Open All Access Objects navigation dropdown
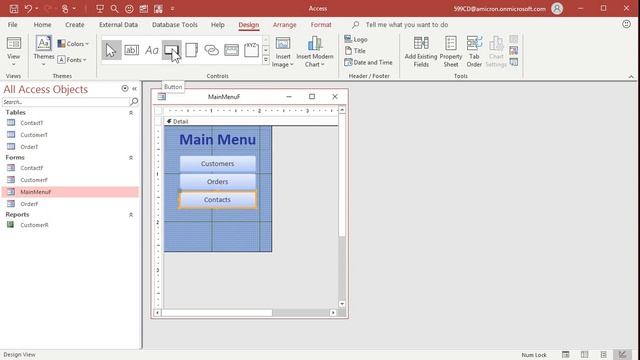The height and width of the screenshot is (360, 640). [125, 89]
